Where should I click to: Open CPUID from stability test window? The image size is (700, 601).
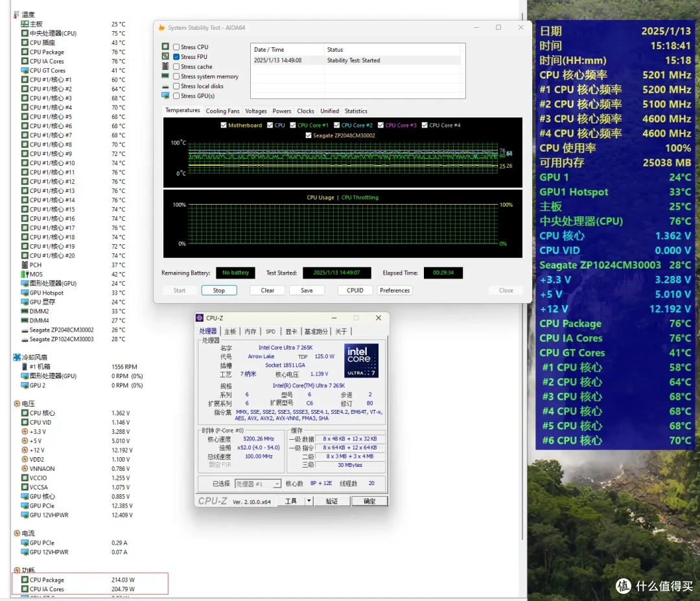tap(355, 290)
